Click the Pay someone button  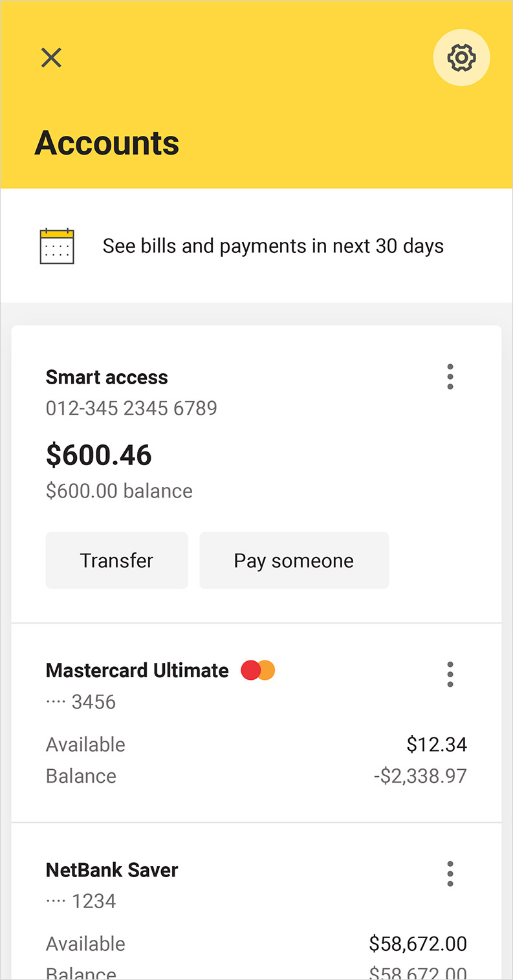click(x=294, y=560)
